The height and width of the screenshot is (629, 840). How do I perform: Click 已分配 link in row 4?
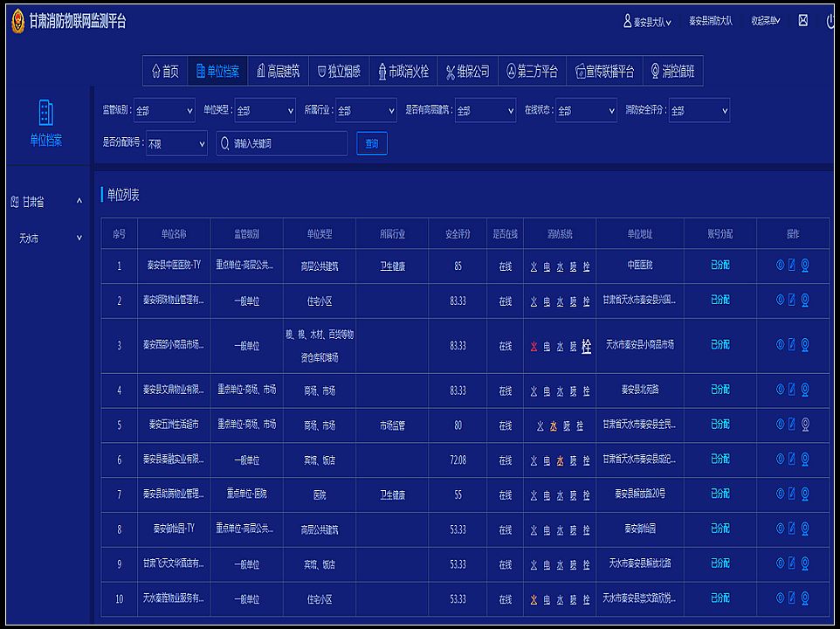pyautogui.click(x=720, y=391)
